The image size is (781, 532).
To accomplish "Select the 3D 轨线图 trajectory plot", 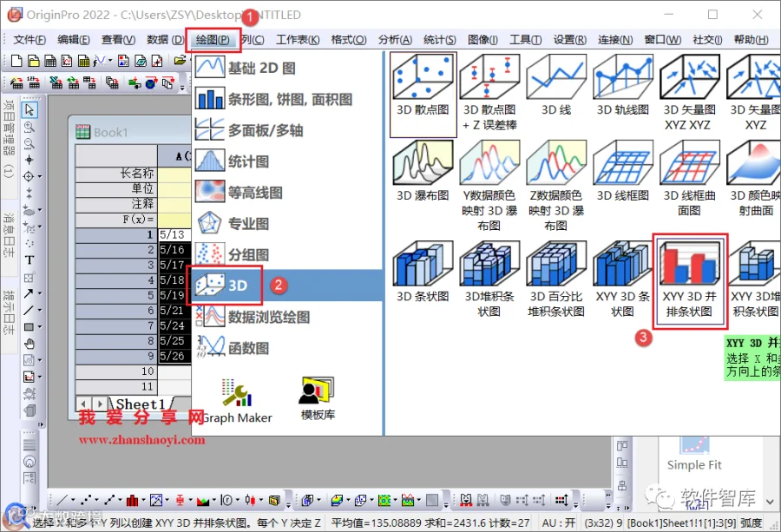I will (x=622, y=87).
